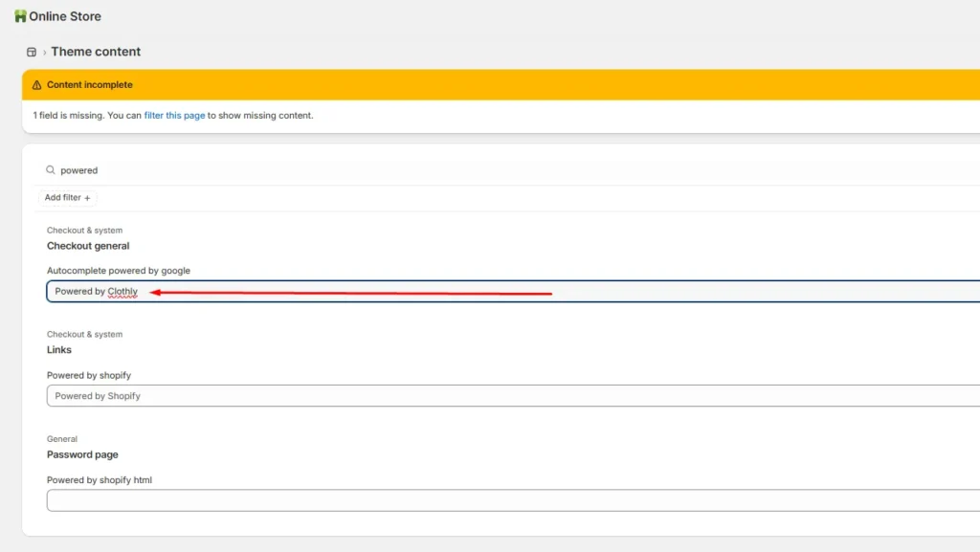Click the Theme content page heading

pos(96,52)
